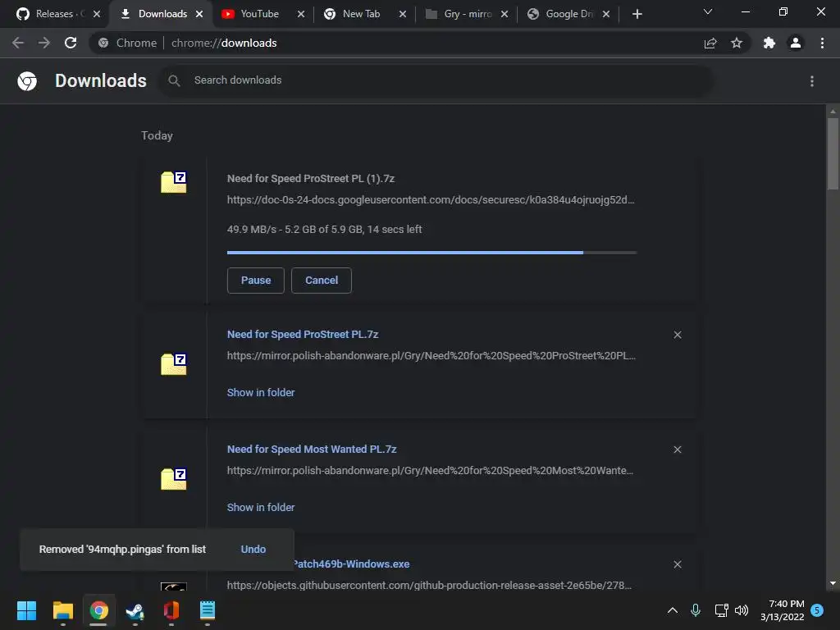Image resolution: width=840 pixels, height=630 pixels.
Task: Open the notification count badge
Action: [x=817, y=610]
